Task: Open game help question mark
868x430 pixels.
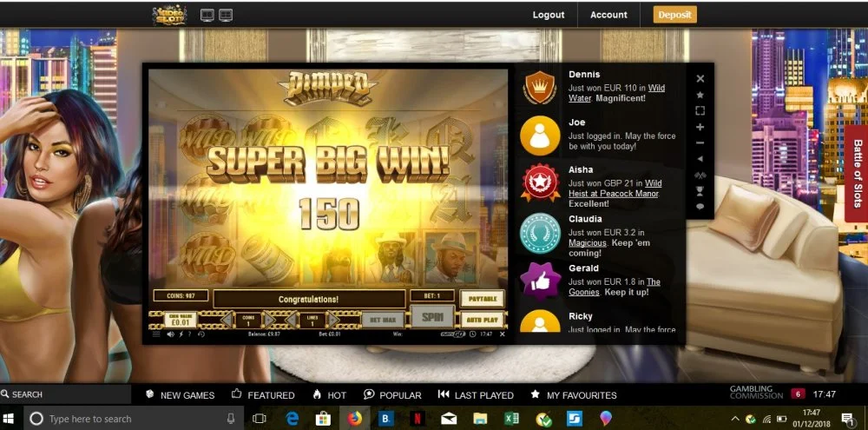Action: pos(190,334)
